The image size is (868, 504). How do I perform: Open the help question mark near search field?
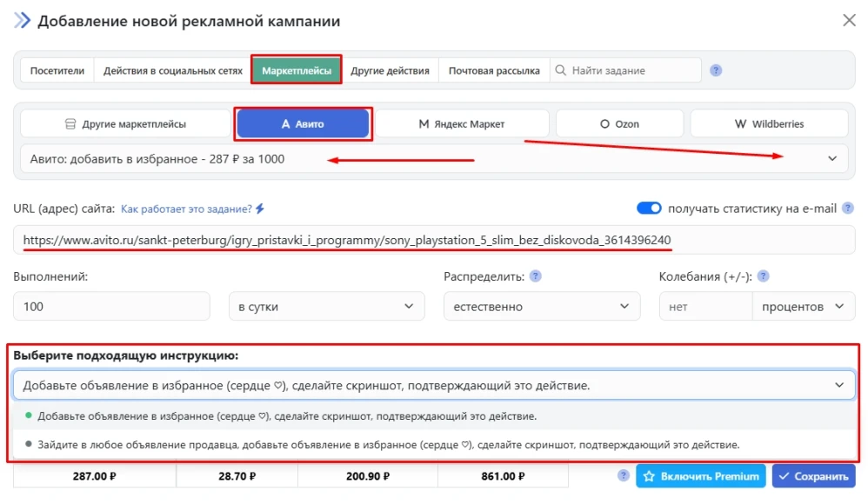pyautogui.click(x=715, y=70)
